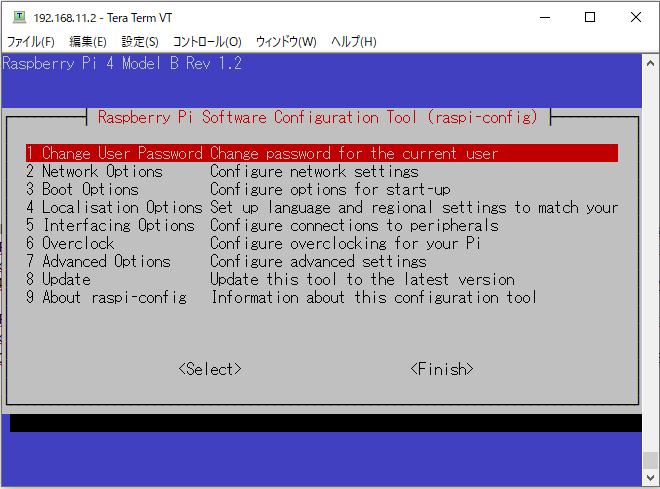
Task: Click 'Set up language and regional settings' text
Action: click(358, 207)
